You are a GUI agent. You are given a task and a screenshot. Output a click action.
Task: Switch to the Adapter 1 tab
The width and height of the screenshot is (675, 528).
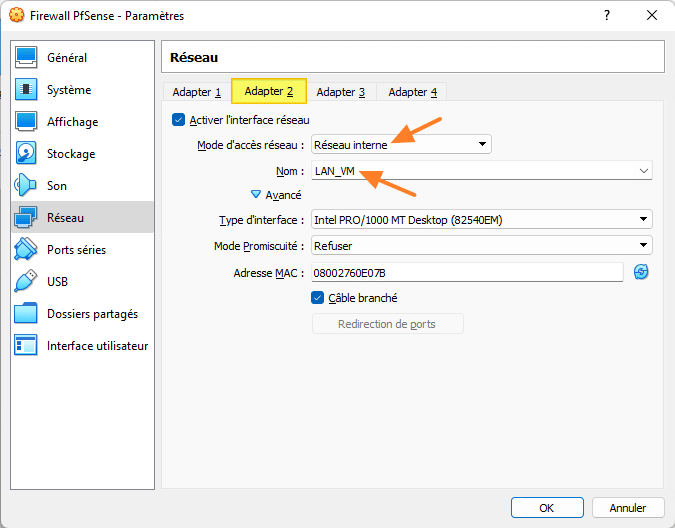(196, 92)
